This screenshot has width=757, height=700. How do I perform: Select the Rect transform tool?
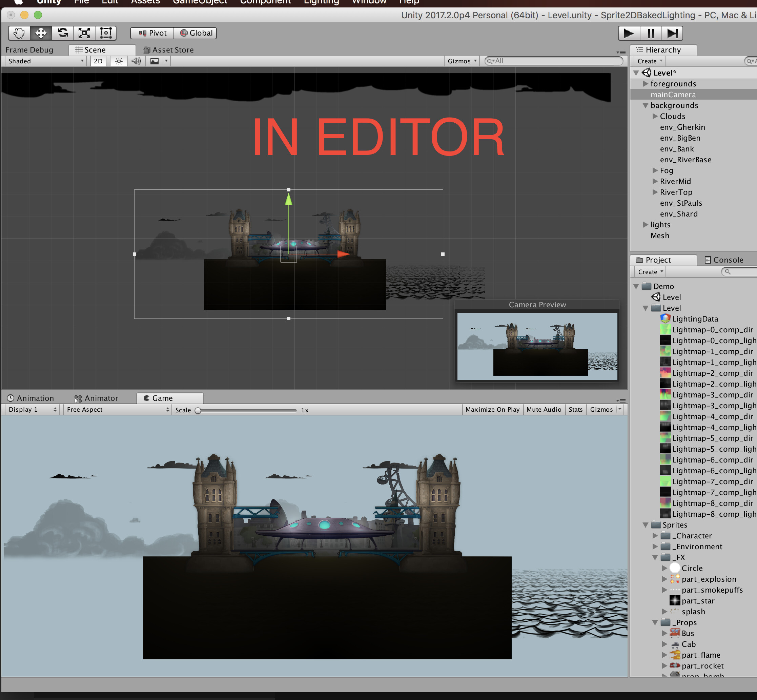pos(106,33)
